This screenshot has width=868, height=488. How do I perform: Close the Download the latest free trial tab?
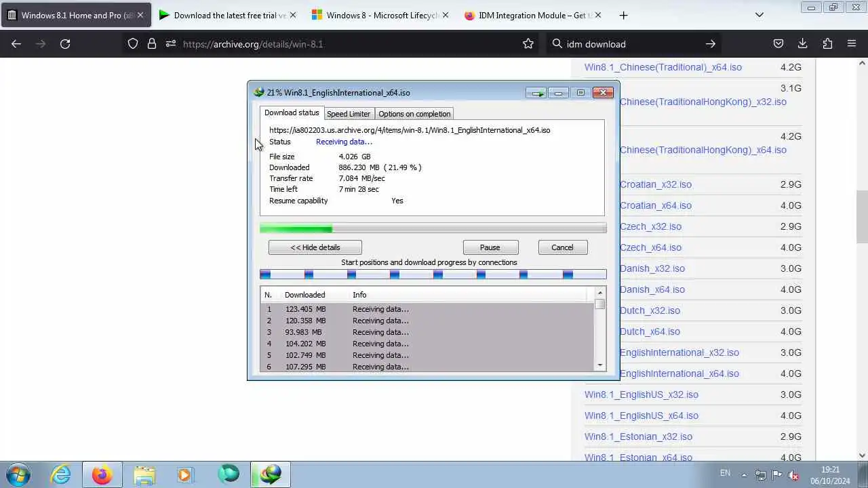tap(293, 15)
